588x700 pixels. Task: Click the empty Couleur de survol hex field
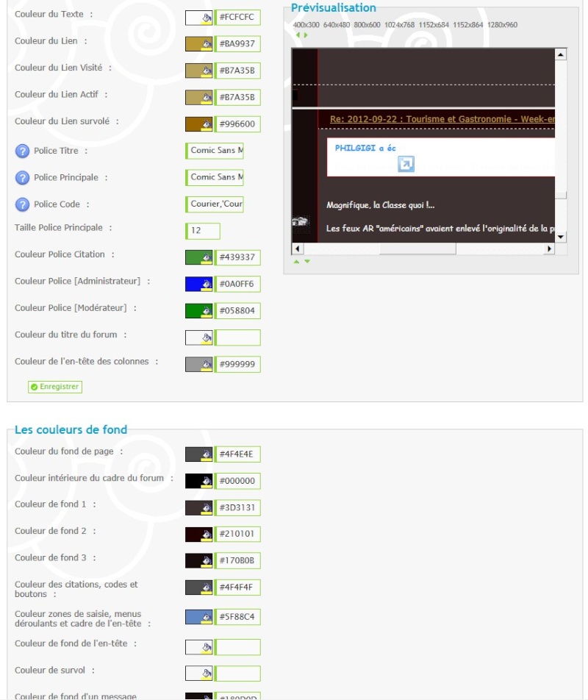coord(237,674)
